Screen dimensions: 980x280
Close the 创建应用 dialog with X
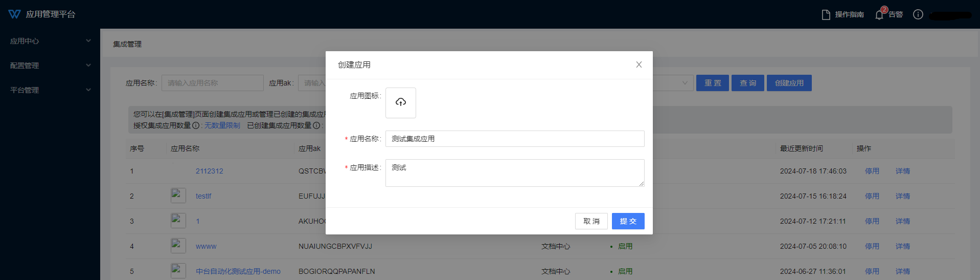pyautogui.click(x=639, y=64)
